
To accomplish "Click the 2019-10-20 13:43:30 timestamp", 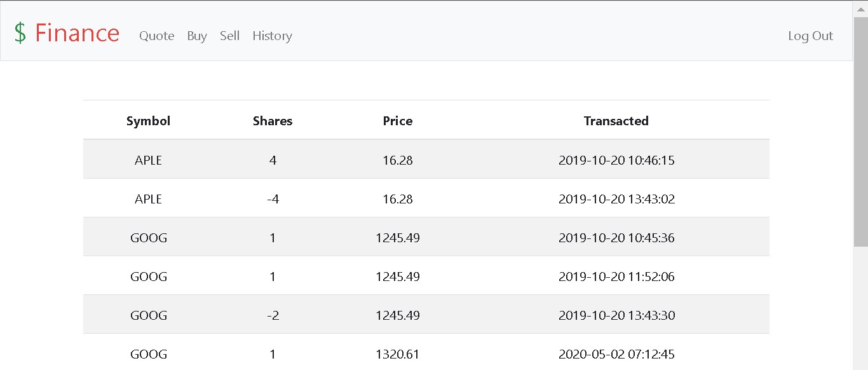I will click(616, 315).
